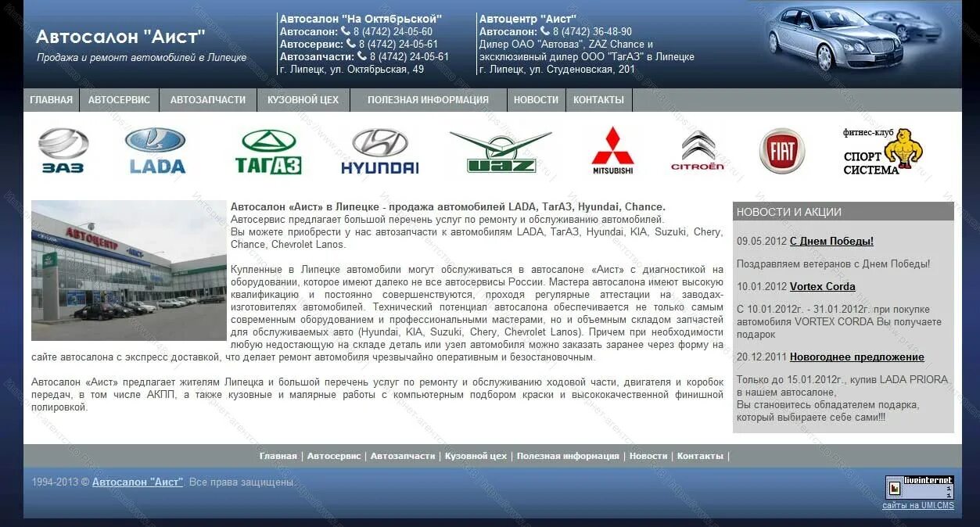Click the liveinternet counter badge

point(920,487)
